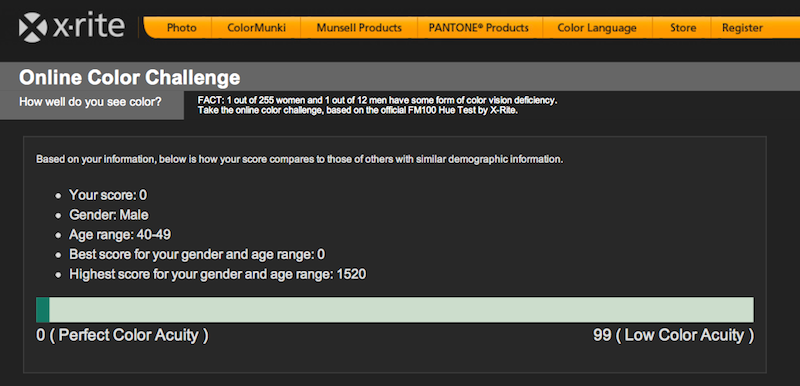The height and width of the screenshot is (386, 800).
Task: Click Register in the nav bar
Action: 742,28
